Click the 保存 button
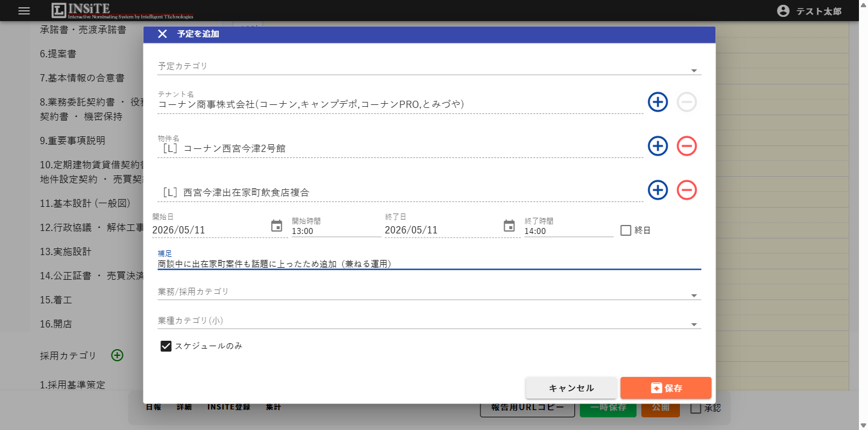The image size is (868, 430). click(666, 388)
